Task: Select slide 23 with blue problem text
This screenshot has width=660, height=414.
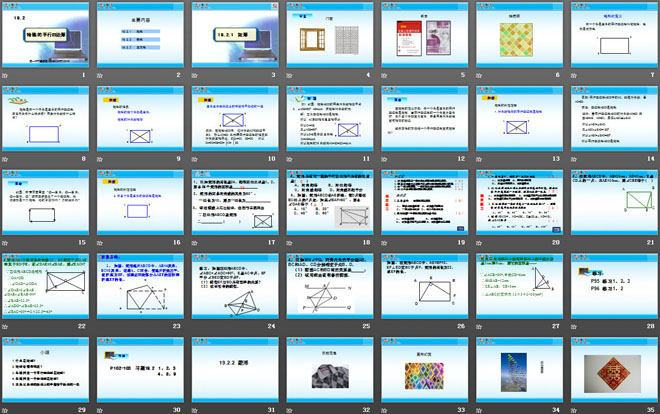Action: (x=141, y=297)
